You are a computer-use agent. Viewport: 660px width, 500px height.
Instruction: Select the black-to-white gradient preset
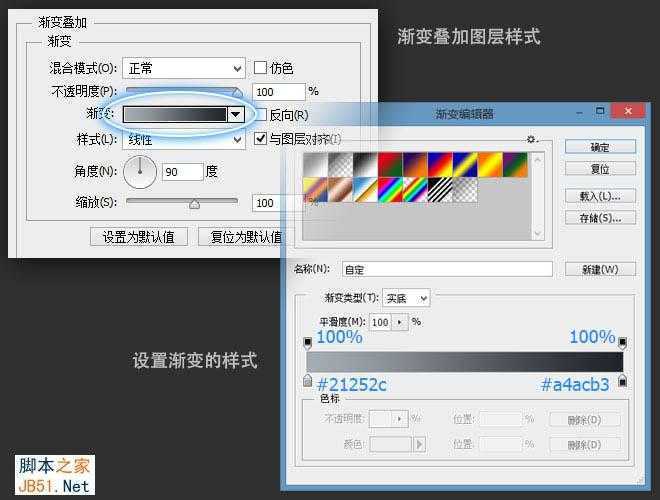365,165
